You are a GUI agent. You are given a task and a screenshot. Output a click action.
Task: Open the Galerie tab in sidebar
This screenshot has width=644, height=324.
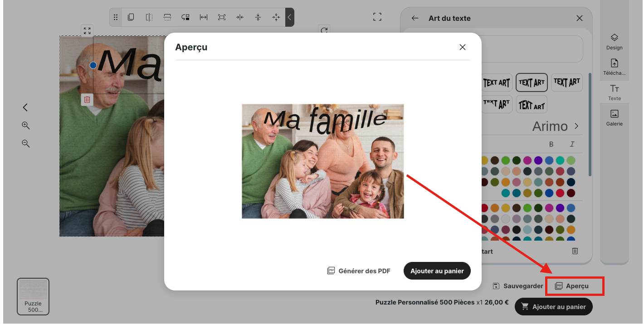point(614,117)
